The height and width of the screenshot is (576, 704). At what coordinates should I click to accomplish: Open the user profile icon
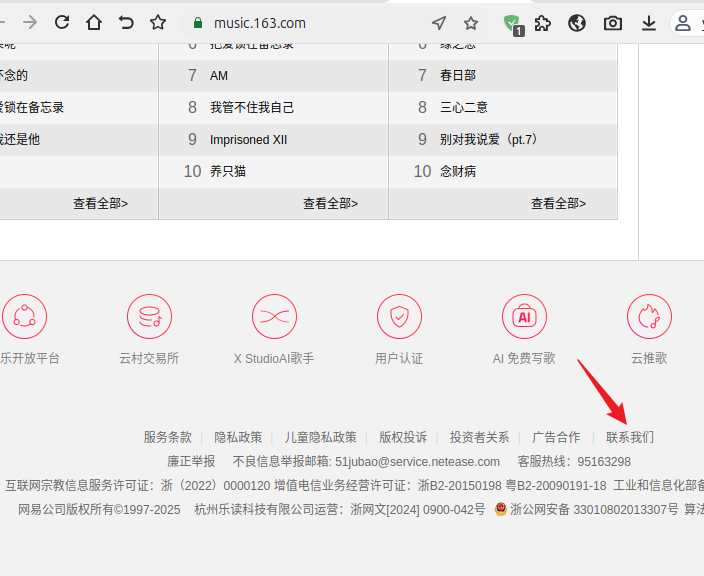coord(682,23)
